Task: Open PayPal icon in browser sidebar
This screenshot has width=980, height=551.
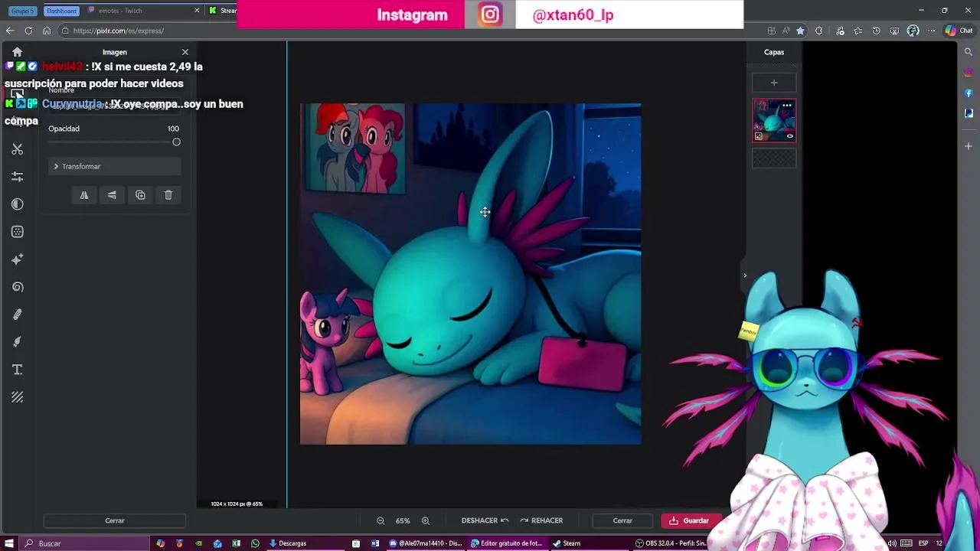Action: coord(969,112)
